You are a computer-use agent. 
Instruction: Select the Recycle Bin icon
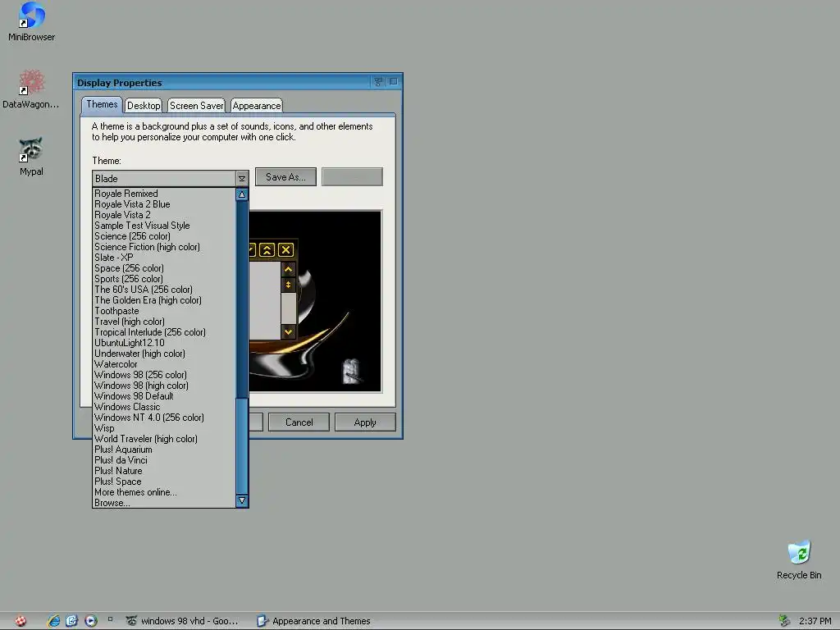coord(799,559)
